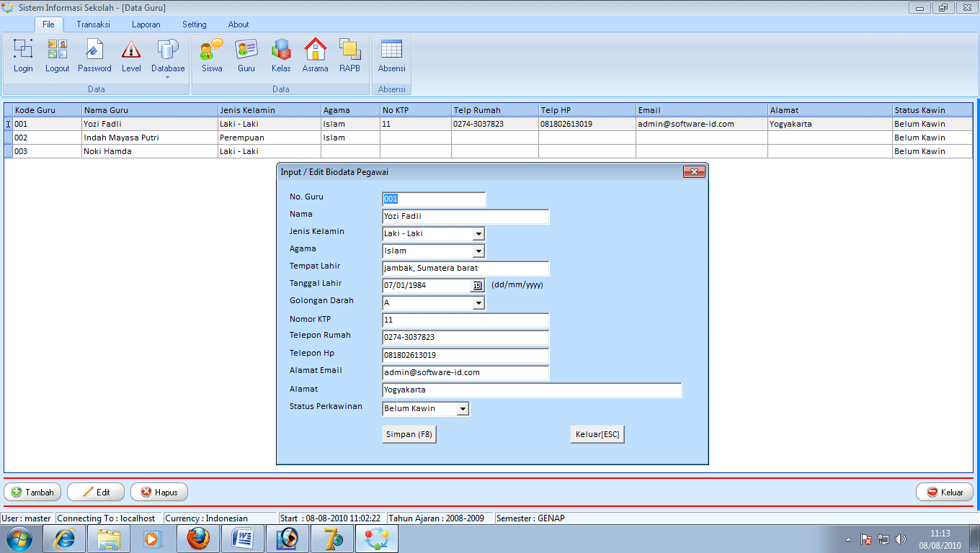
Task: Select the Noki Hamda name cell
Action: [x=150, y=151]
